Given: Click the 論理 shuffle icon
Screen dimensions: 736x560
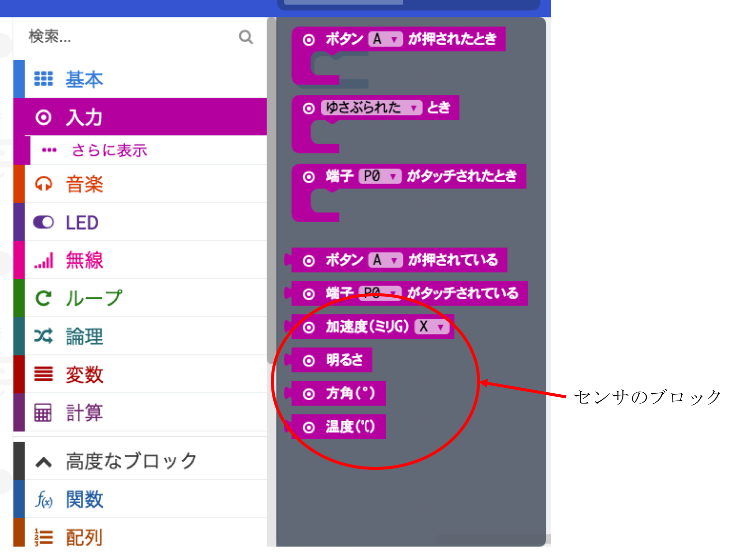Looking at the screenshot, I should point(43,336).
